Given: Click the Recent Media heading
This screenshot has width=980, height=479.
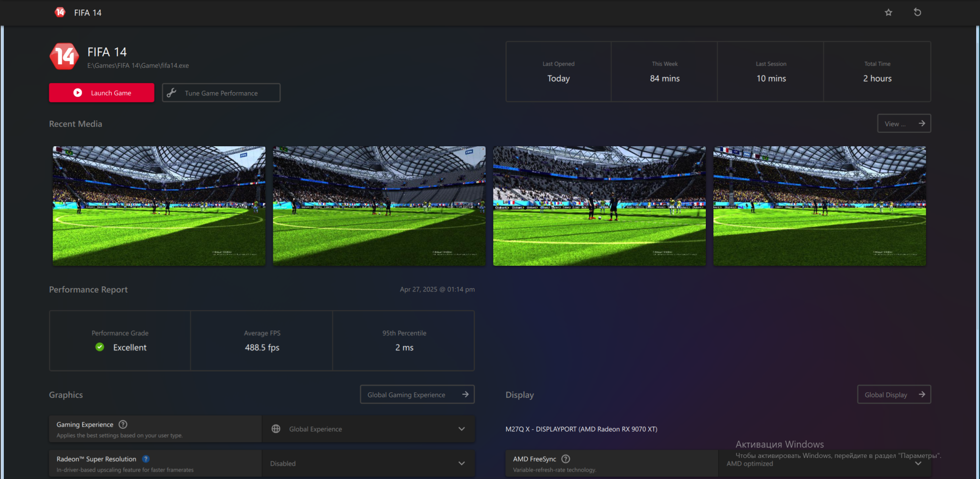Looking at the screenshot, I should click(x=76, y=124).
